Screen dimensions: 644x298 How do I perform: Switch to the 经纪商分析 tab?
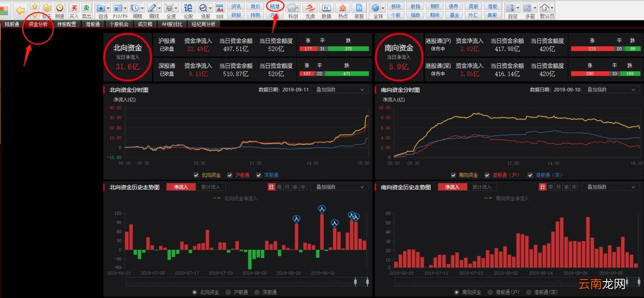[203, 24]
